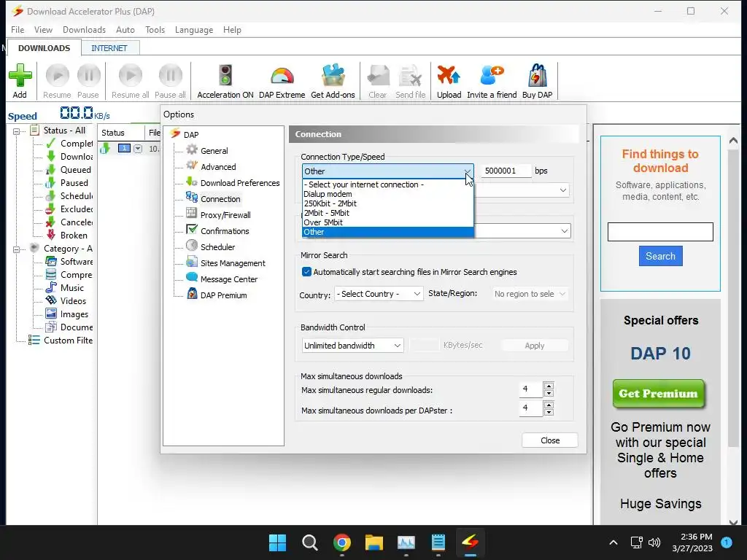This screenshot has width=747, height=560.
Task: Select the DAP root tree node
Action: (191, 135)
